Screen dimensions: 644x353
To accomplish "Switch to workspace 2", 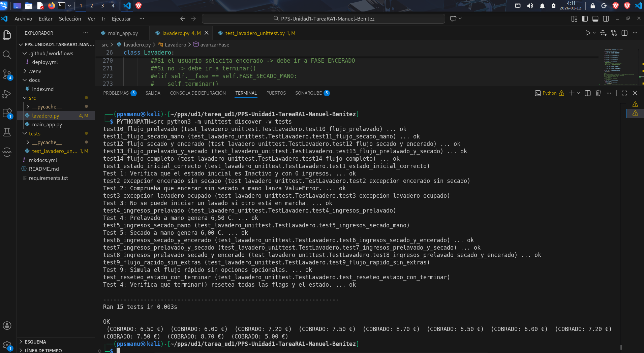I will (92, 6).
